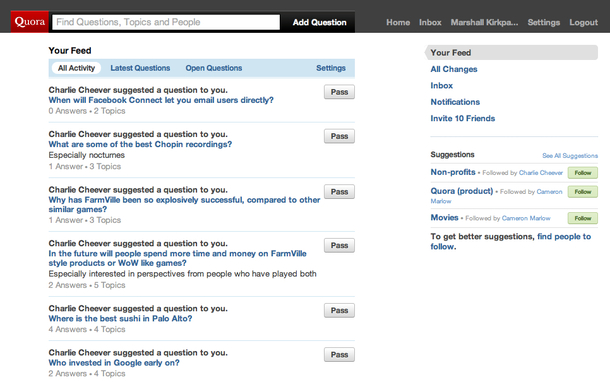Pass on the Palo Alto sushi question
610x382 pixels.
pyautogui.click(x=339, y=311)
